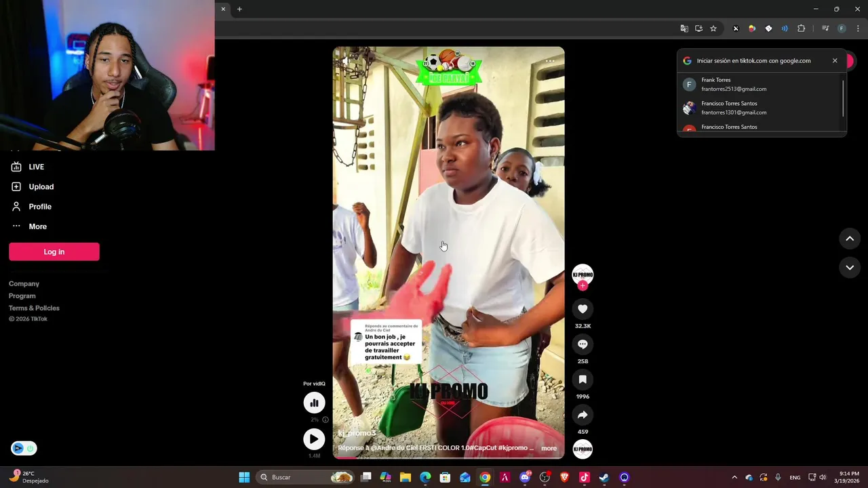Open a new browser tab
This screenshot has height=488, width=868.
pos(239,9)
